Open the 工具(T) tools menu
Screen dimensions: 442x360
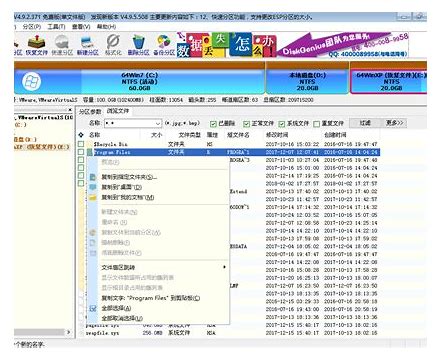pyautogui.click(x=56, y=27)
